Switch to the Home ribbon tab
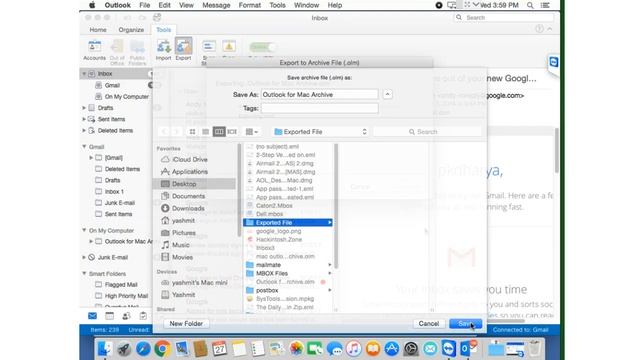Screen dimensions: 640x360 point(98,30)
